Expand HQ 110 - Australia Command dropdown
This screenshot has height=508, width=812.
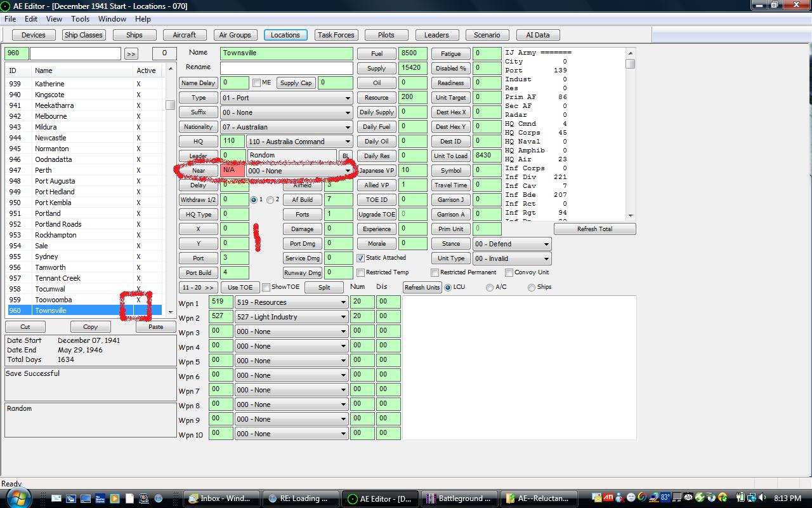(299, 142)
